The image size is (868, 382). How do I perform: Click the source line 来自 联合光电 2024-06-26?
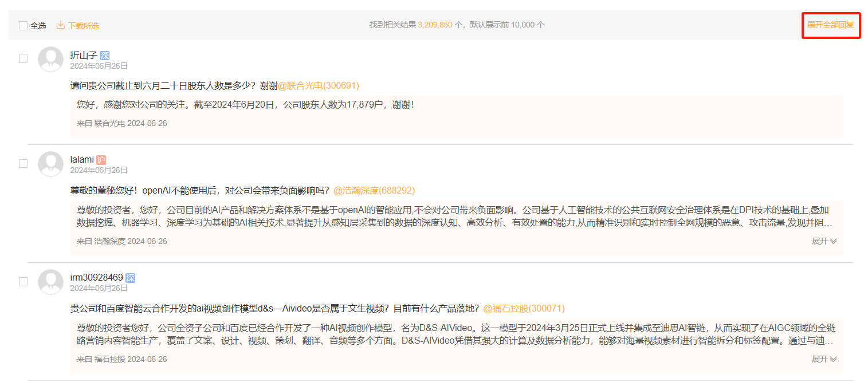coord(122,123)
